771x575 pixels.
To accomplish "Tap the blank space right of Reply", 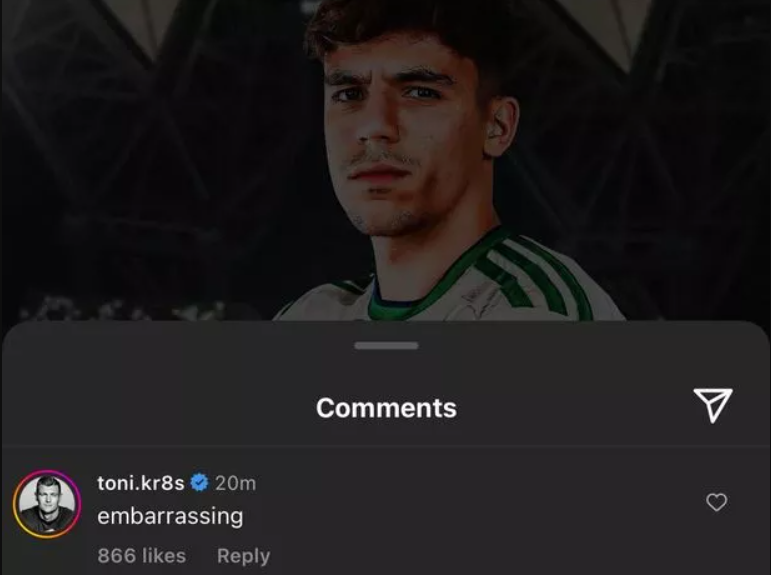I will click(467, 556).
